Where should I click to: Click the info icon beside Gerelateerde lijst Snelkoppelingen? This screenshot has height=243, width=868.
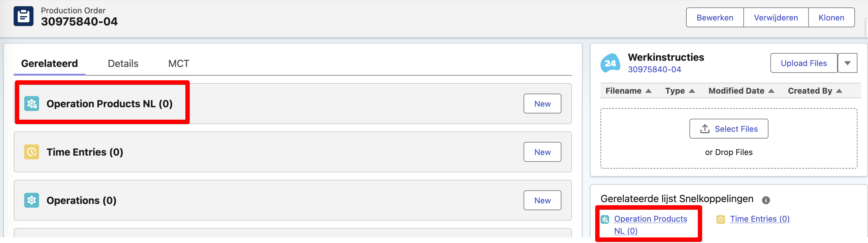pyautogui.click(x=766, y=200)
